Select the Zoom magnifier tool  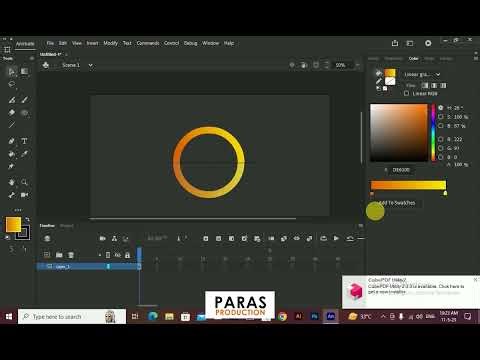[x=24, y=182]
